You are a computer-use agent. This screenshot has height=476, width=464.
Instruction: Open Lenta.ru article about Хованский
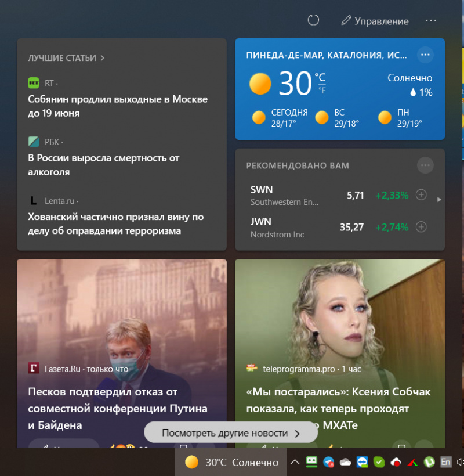tap(116, 223)
